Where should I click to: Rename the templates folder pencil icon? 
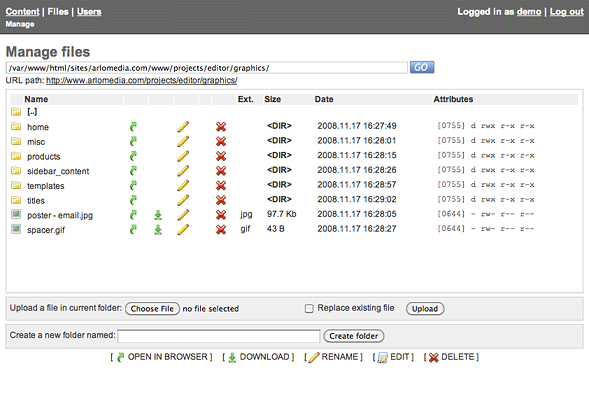point(183,185)
